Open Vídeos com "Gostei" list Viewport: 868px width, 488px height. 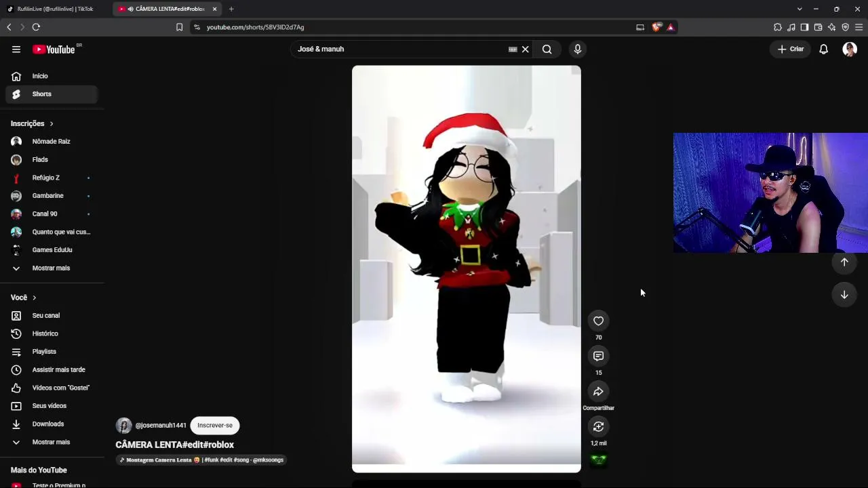[52, 388]
